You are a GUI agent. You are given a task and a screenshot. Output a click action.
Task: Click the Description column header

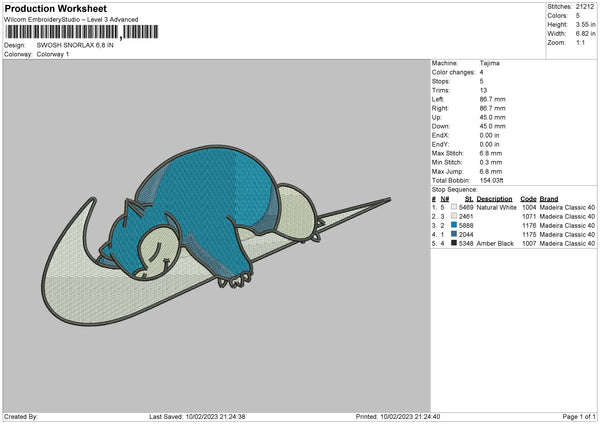(495, 198)
